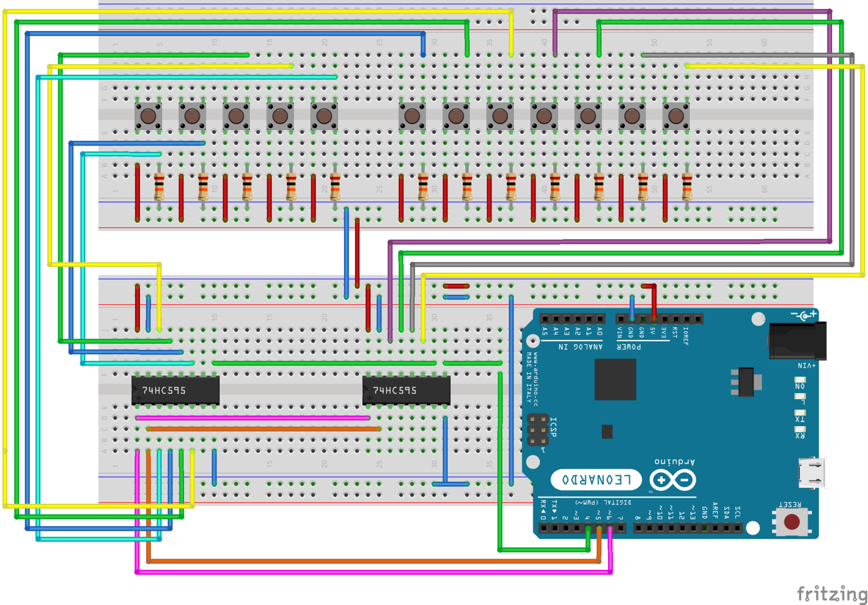Click the second pushbutton from the left
This screenshot has width=868, height=605.
tap(192, 116)
